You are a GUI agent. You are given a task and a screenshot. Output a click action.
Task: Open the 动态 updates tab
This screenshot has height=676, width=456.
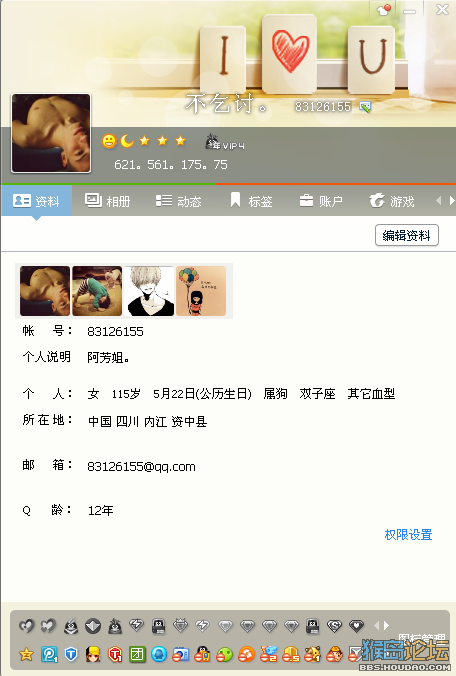[x=178, y=201]
